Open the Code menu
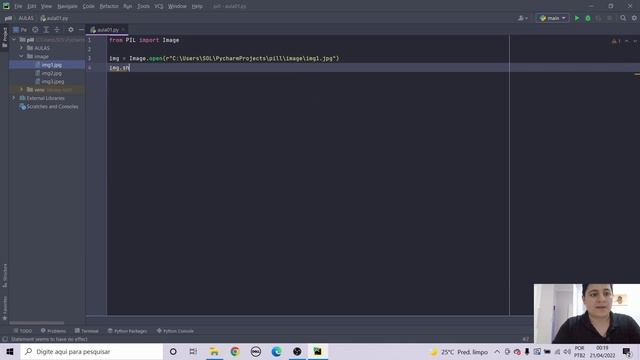 point(89,6)
